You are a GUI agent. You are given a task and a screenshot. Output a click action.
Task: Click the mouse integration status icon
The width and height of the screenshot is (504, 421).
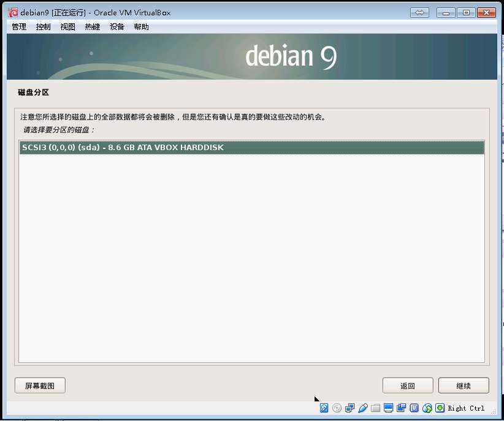427,408
